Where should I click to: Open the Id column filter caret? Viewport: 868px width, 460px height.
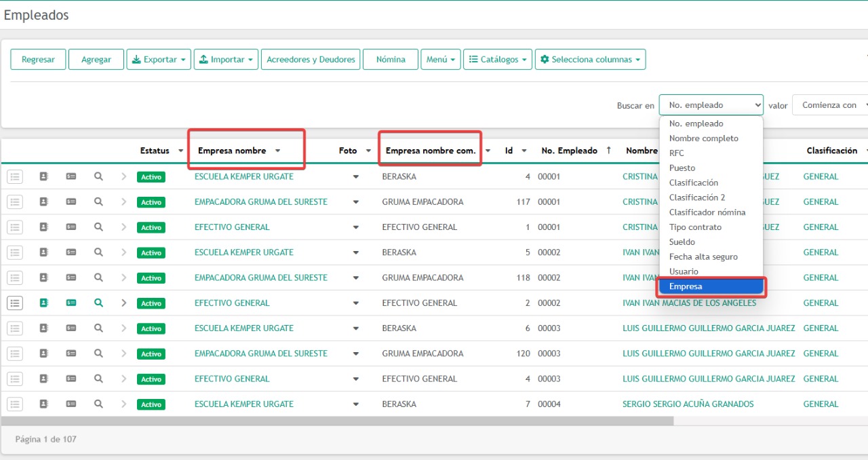coord(524,151)
